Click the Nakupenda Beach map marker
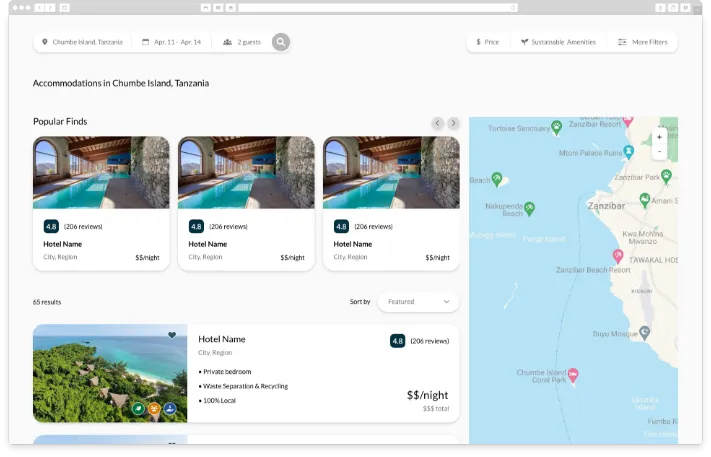This screenshot has height=457, width=711. (x=529, y=209)
